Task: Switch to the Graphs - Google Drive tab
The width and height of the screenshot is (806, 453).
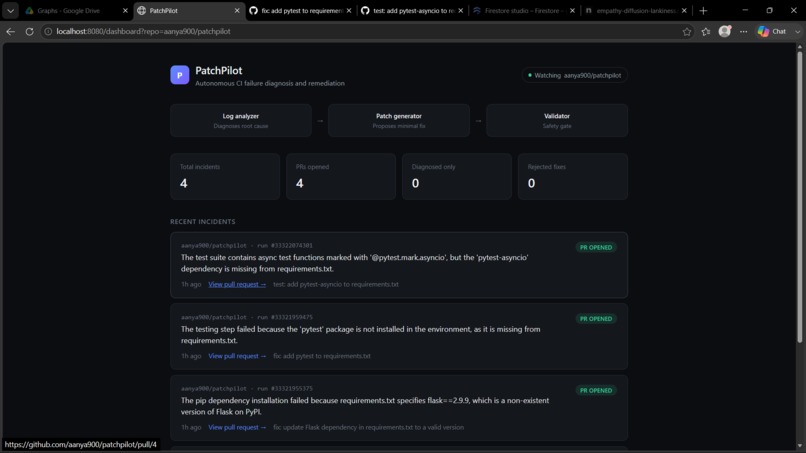Action: coord(69,10)
